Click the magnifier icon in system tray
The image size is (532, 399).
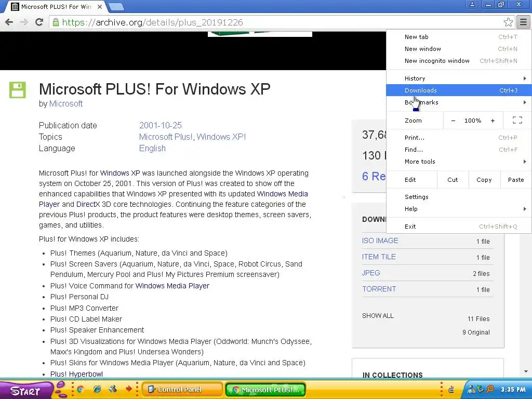[x=490, y=389]
